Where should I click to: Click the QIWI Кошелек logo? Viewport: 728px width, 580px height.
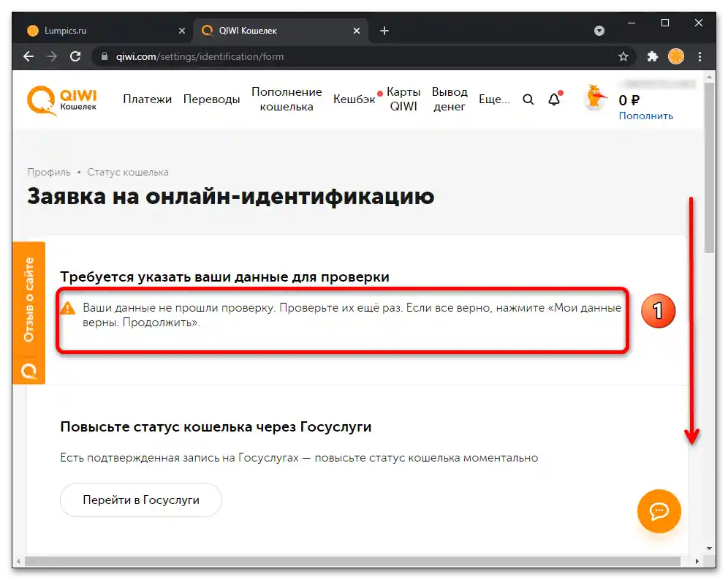click(61, 100)
